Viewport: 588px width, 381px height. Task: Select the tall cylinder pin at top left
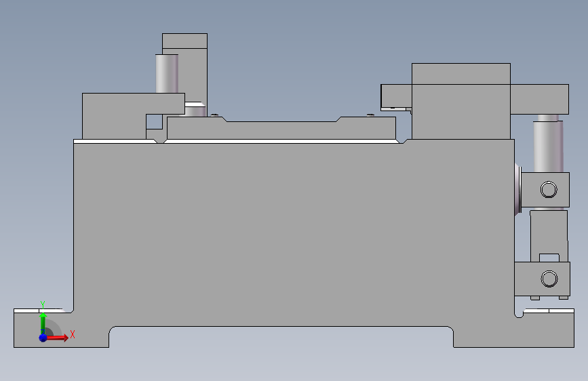click(167, 73)
